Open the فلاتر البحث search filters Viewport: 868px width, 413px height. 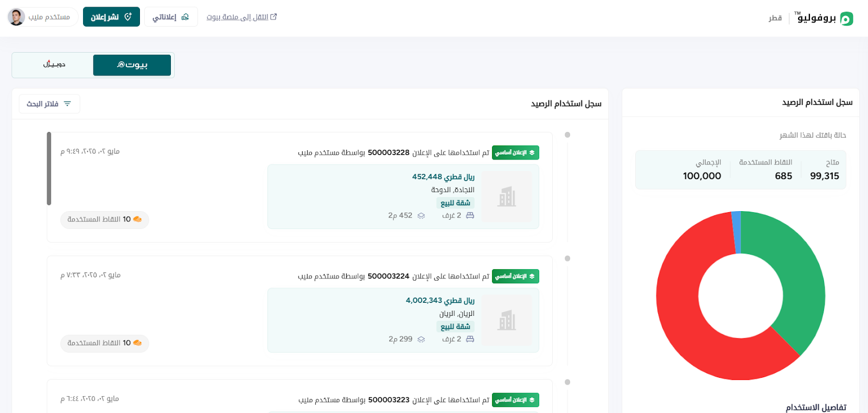[x=49, y=104]
